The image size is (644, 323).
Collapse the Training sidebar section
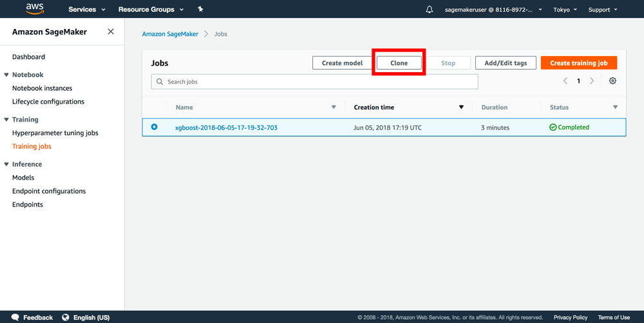point(6,120)
